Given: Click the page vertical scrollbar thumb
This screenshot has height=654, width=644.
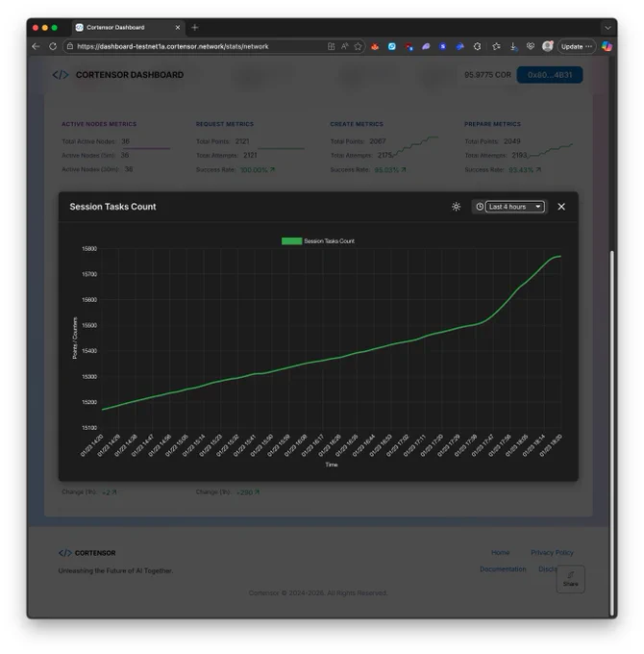Looking at the screenshot, I should click(x=611, y=433).
